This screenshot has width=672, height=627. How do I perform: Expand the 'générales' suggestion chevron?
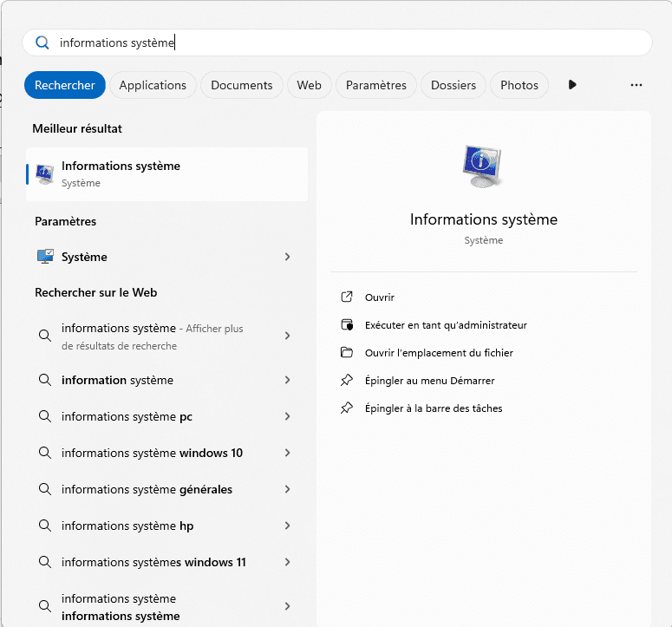(287, 489)
